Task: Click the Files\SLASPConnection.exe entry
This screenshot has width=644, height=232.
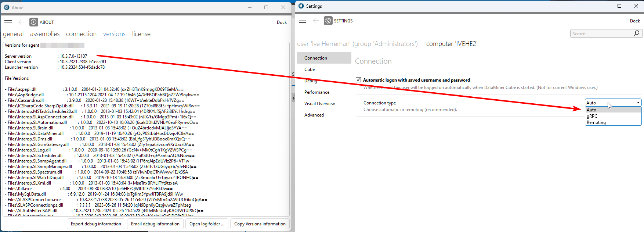Action: (x=106, y=200)
